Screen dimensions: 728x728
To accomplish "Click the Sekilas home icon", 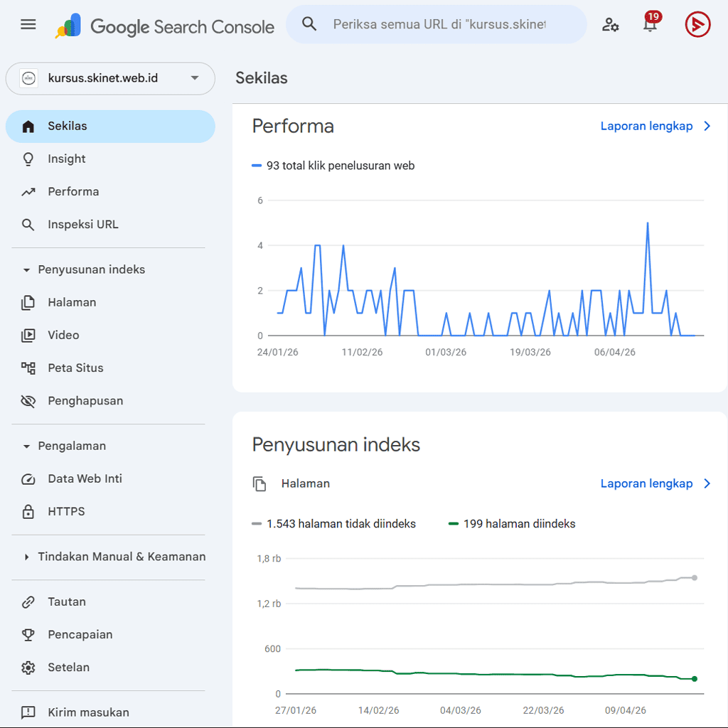I will (x=28, y=127).
